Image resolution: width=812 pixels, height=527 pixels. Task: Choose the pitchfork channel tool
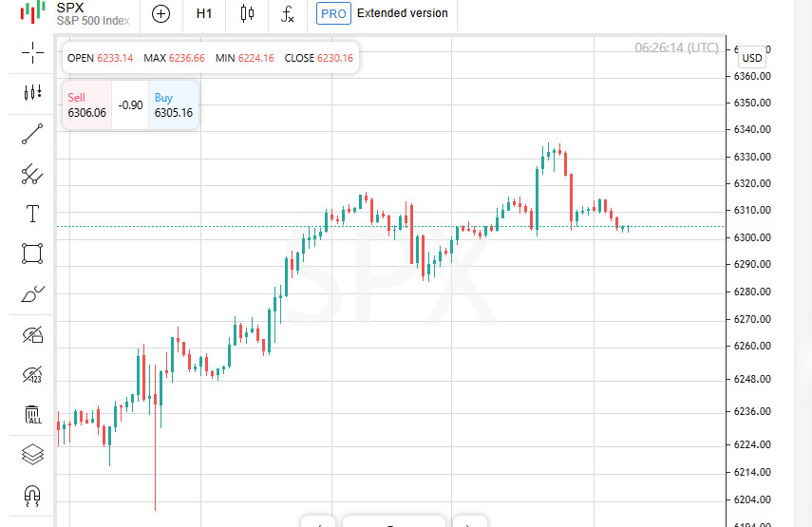point(32,174)
